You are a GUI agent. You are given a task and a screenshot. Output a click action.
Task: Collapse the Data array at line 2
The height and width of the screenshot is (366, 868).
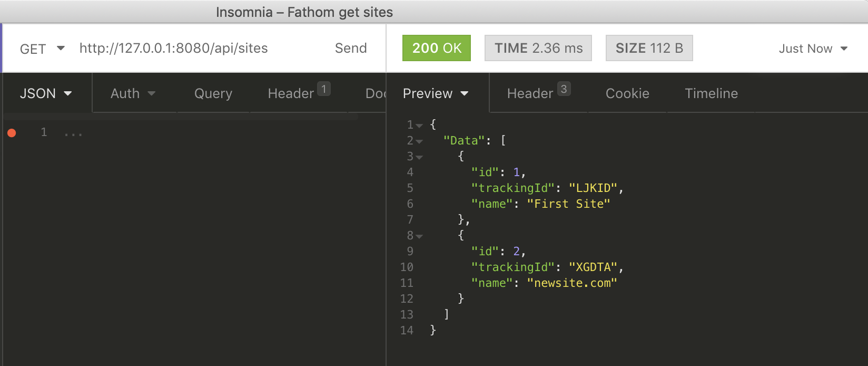(x=419, y=141)
